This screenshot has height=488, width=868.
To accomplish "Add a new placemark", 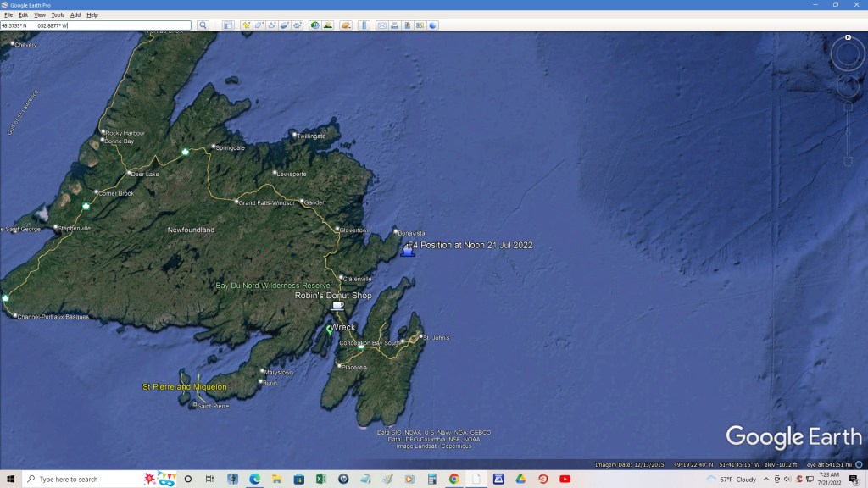I will coord(247,25).
